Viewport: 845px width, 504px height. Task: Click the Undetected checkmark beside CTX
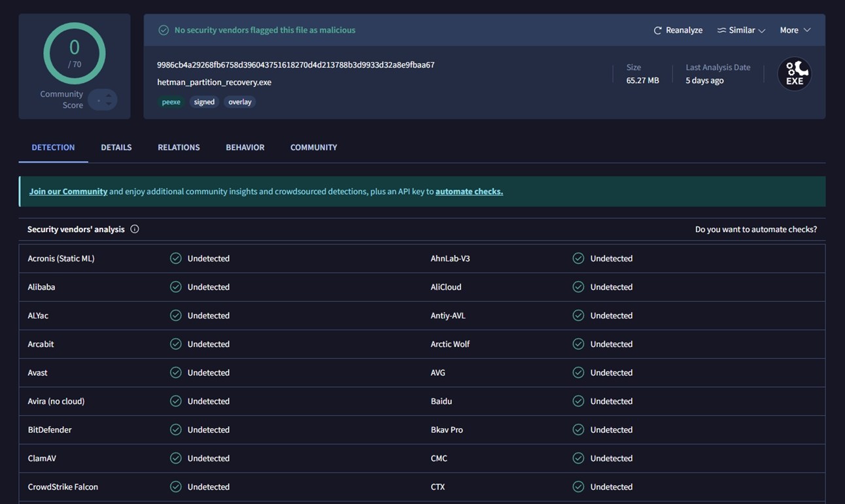(578, 486)
